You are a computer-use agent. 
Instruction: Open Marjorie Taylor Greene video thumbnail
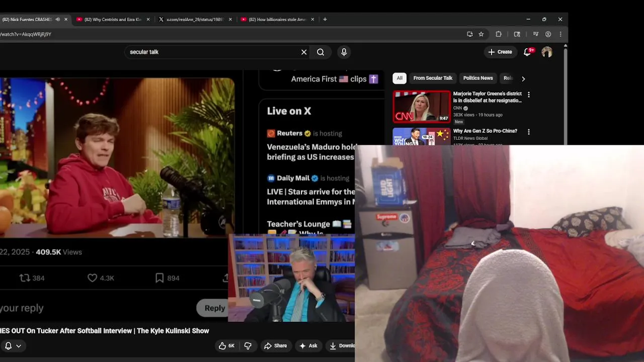click(x=422, y=107)
